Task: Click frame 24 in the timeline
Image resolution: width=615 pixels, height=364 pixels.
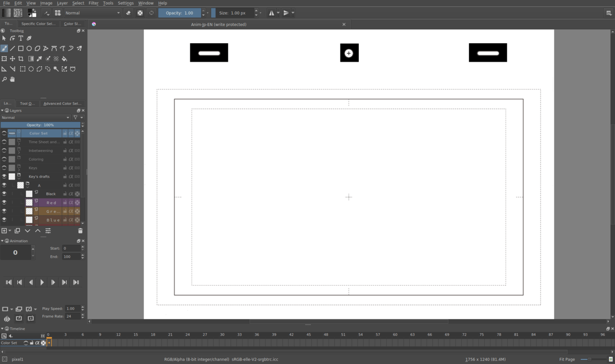Action: coord(188,342)
